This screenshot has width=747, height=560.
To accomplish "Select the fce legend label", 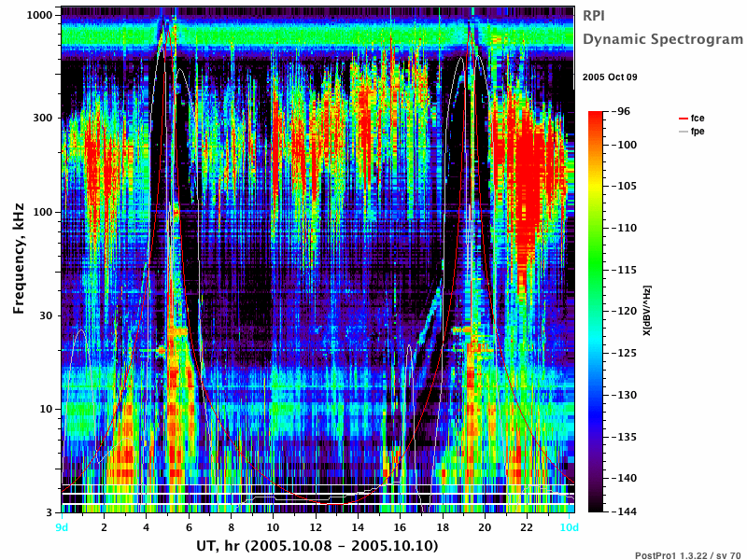I will tap(698, 119).
